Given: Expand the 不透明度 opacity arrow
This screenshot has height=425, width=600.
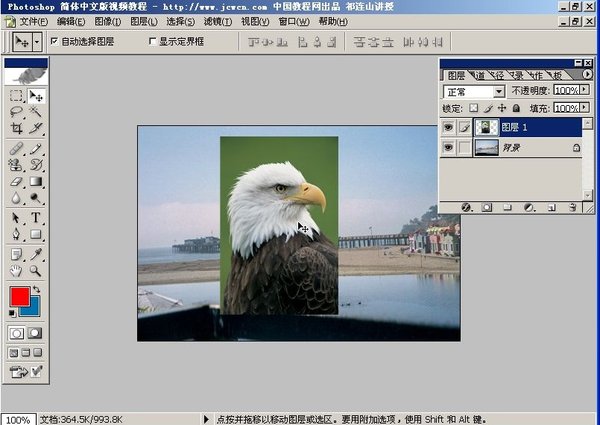Looking at the screenshot, I should [586, 91].
